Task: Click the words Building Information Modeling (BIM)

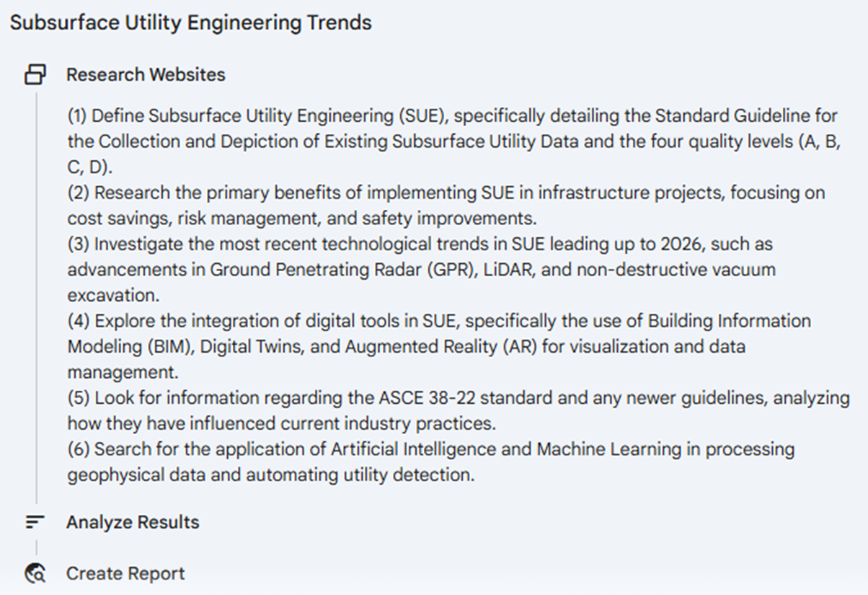Action: 729,321
